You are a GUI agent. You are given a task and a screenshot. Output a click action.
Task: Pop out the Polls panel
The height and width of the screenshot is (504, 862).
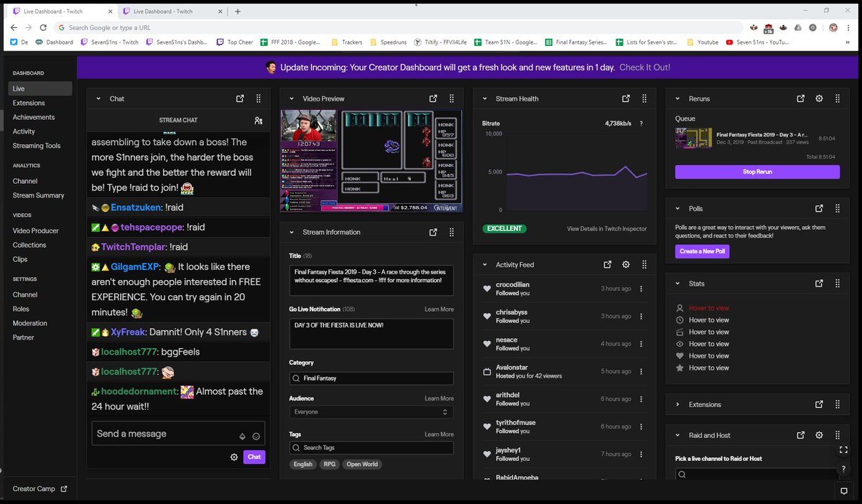click(819, 208)
